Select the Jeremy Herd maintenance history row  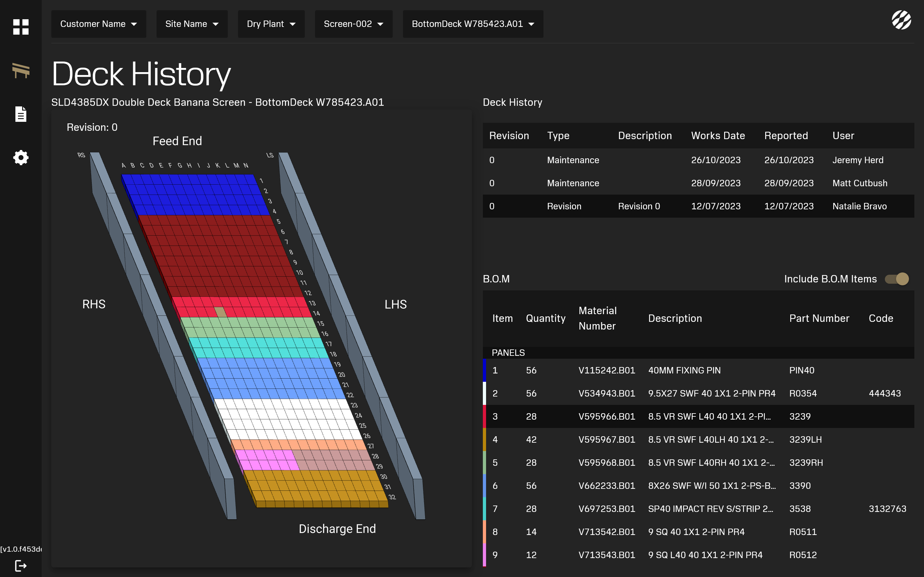[x=698, y=160]
